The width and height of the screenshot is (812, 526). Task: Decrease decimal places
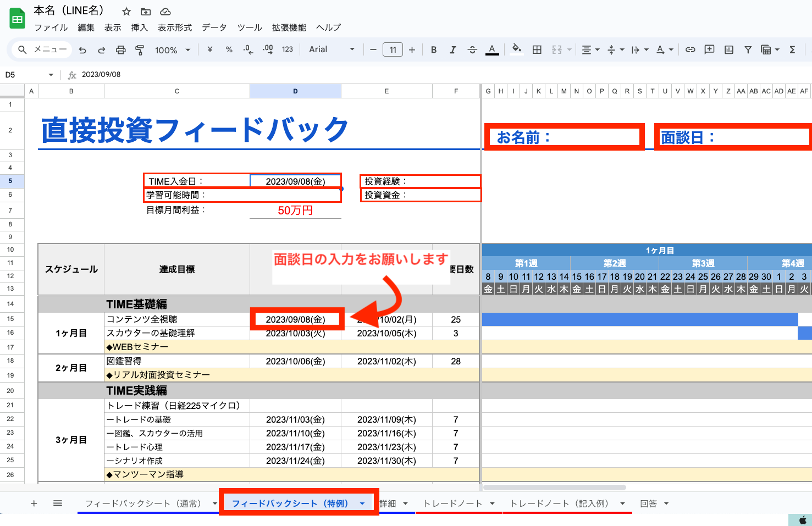point(247,49)
